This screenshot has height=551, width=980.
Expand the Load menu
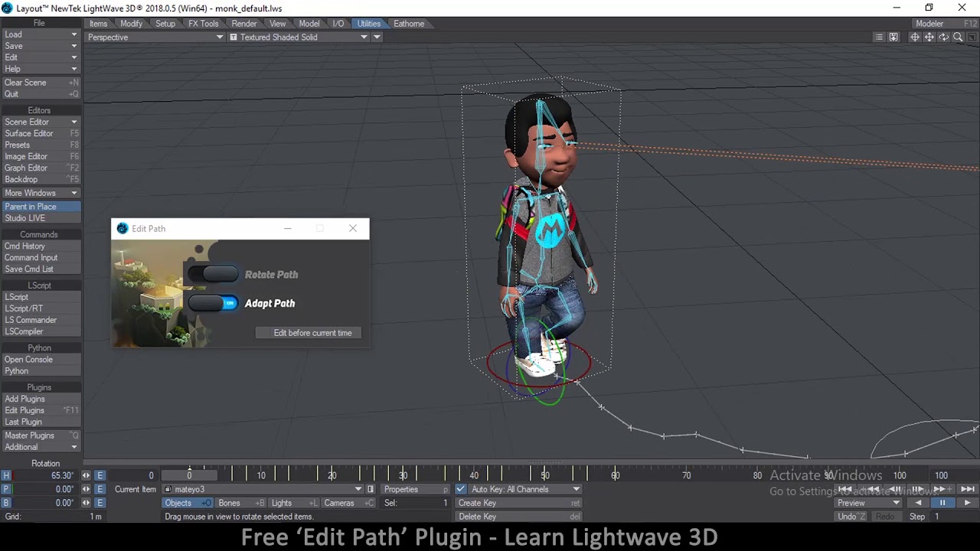[x=41, y=34]
